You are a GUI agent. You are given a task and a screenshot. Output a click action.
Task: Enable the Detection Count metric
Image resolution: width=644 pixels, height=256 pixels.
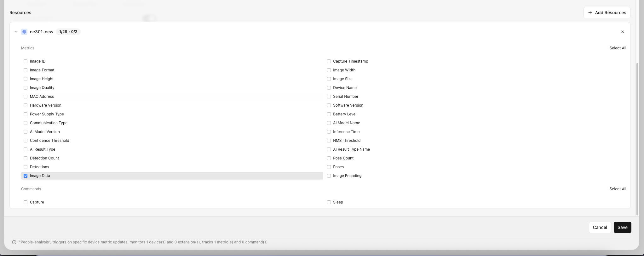[x=26, y=158]
